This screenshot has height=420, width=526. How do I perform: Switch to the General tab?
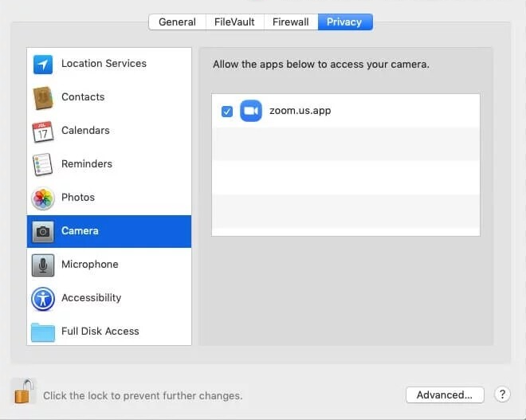point(177,22)
